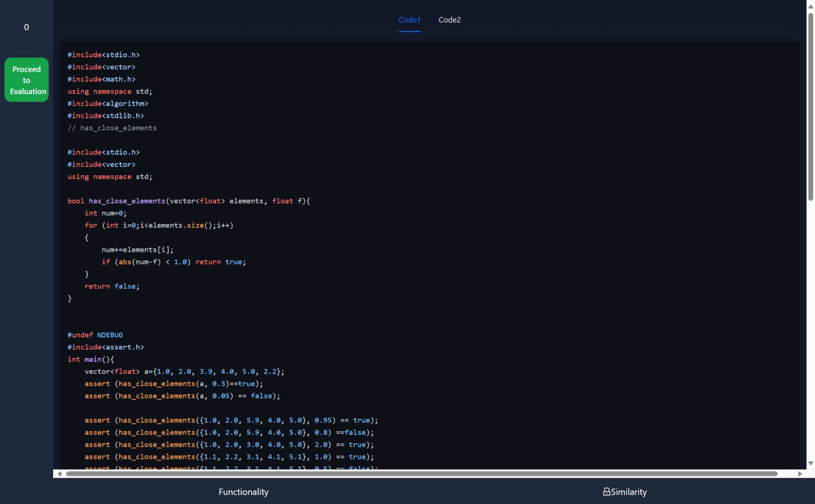Click the horizontal scrollbar left arrow

60,474
